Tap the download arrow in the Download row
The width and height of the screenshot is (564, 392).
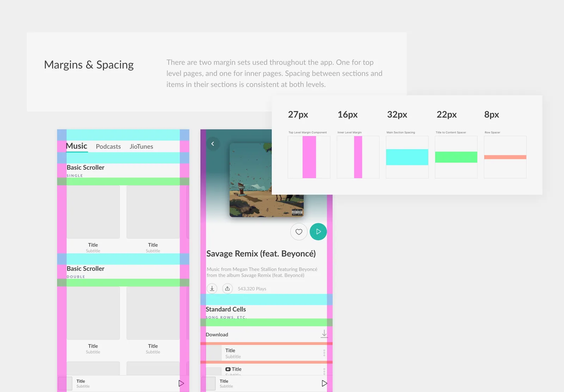click(324, 334)
